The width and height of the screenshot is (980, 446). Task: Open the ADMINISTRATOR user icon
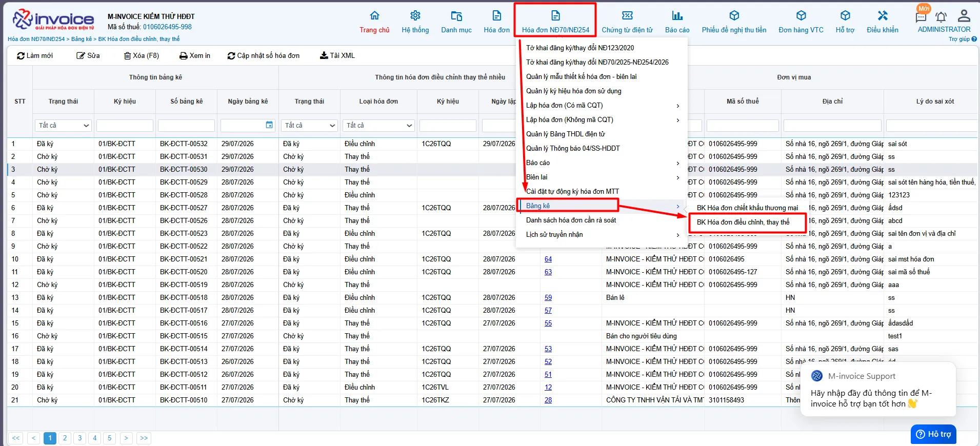click(964, 15)
